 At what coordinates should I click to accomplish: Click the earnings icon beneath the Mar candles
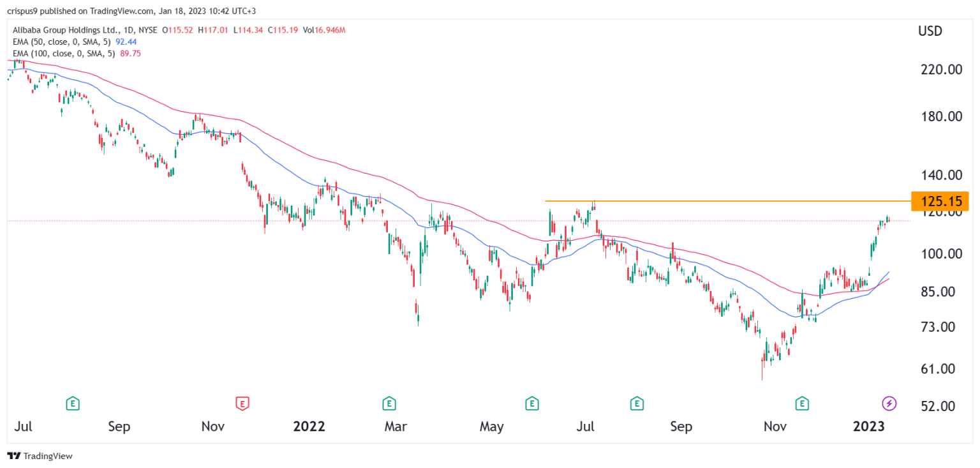[x=389, y=404]
